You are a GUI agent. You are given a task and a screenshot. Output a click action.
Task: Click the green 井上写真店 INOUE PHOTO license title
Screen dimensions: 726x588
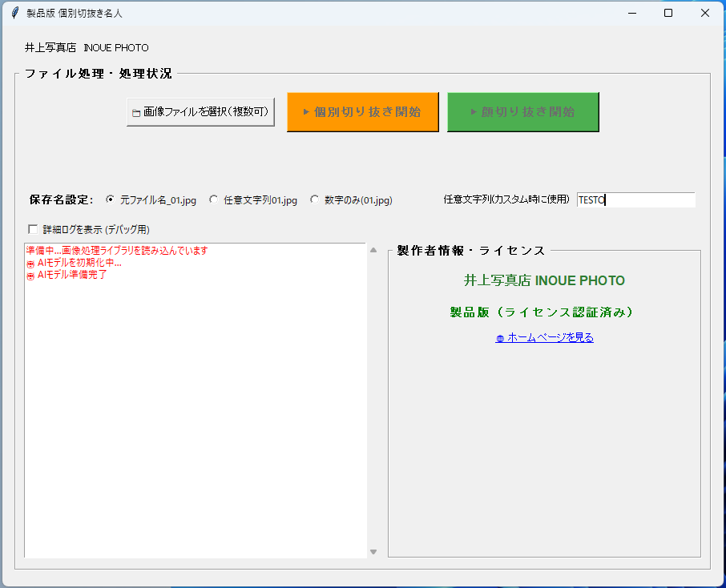click(x=545, y=280)
